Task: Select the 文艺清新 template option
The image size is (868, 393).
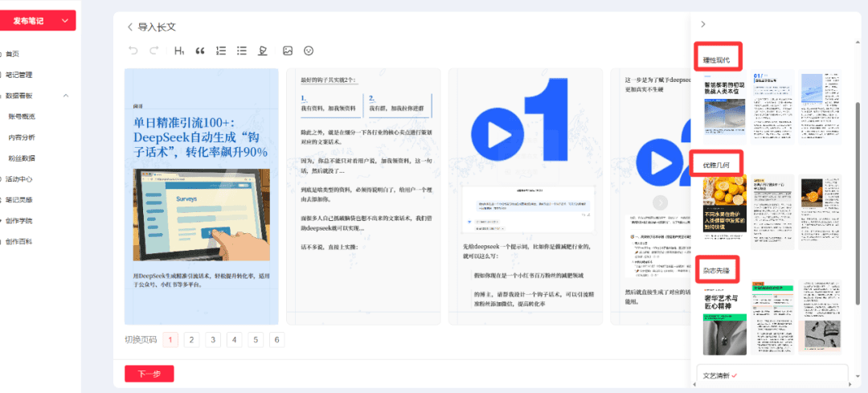Action: 772,375
